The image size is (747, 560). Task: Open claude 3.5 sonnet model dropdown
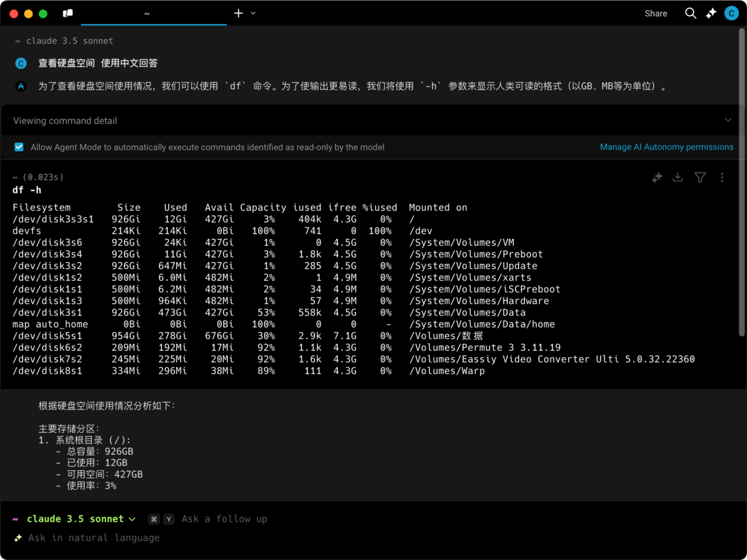(x=81, y=519)
